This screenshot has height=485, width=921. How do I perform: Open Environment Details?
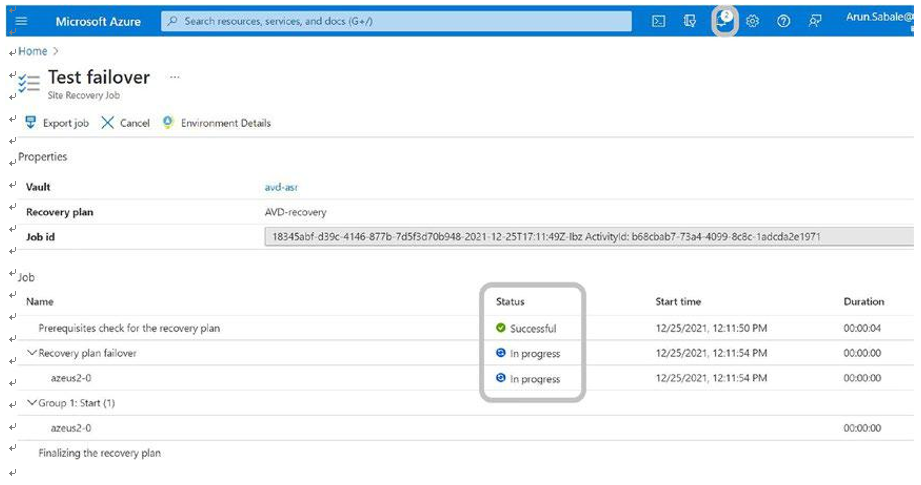217,123
